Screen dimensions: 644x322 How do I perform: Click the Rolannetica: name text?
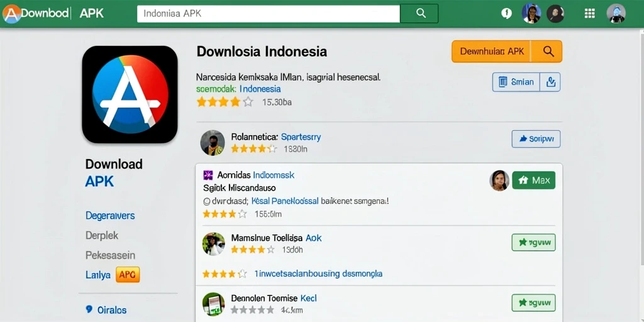click(255, 137)
